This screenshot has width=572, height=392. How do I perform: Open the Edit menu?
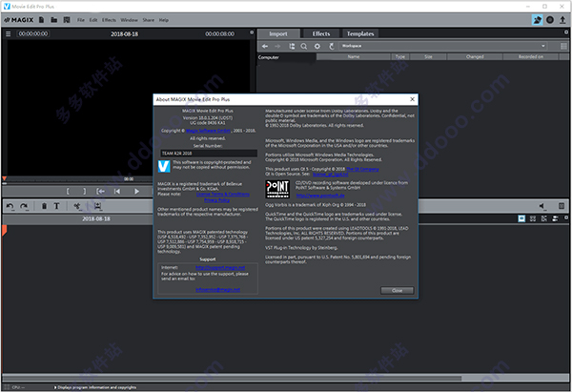[93, 20]
